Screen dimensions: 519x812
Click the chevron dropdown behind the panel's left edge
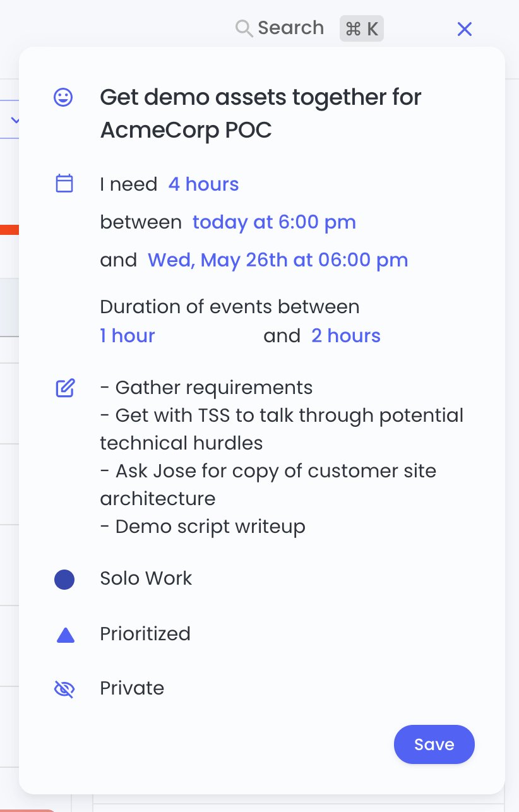coord(15,119)
